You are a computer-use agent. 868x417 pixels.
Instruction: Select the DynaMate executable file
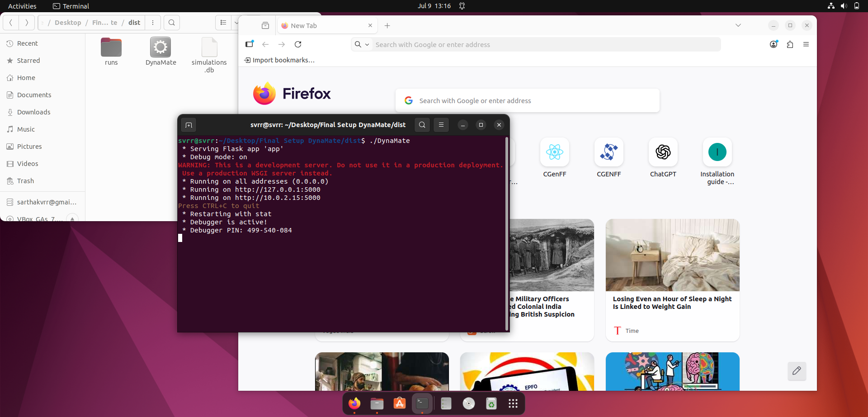coord(160,52)
